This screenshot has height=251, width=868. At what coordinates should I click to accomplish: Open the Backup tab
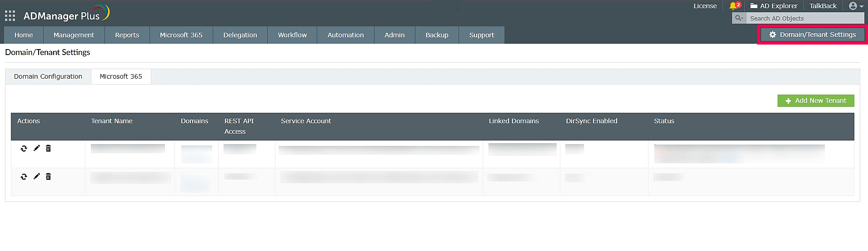437,35
